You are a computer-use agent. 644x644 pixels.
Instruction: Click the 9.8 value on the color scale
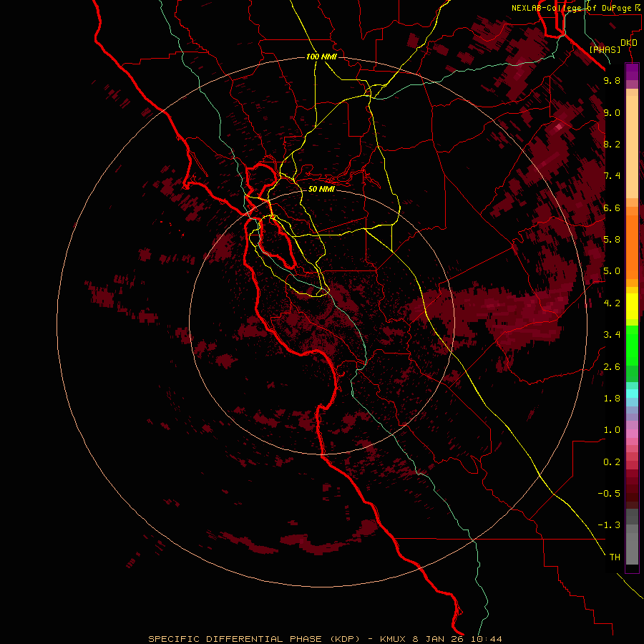pos(612,80)
